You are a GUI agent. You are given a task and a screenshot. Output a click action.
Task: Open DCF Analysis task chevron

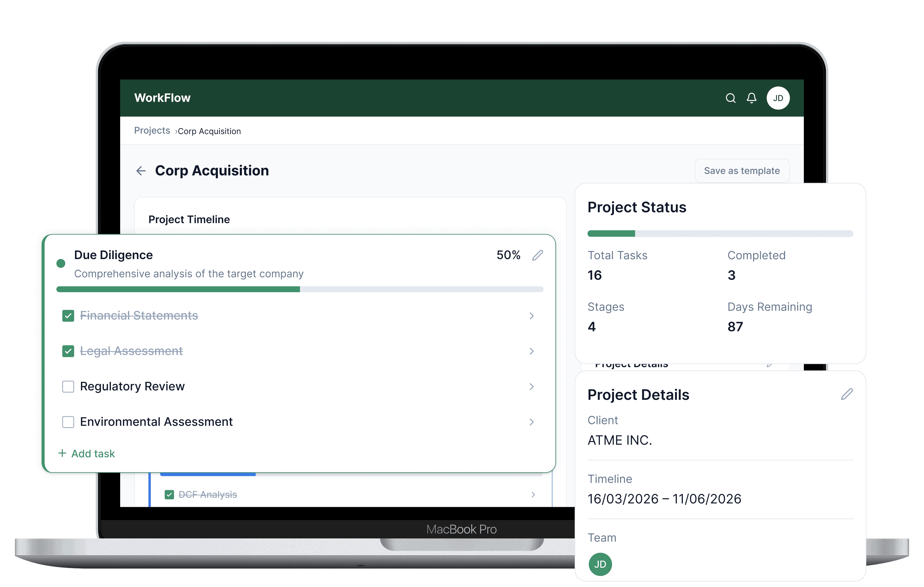pyautogui.click(x=533, y=495)
